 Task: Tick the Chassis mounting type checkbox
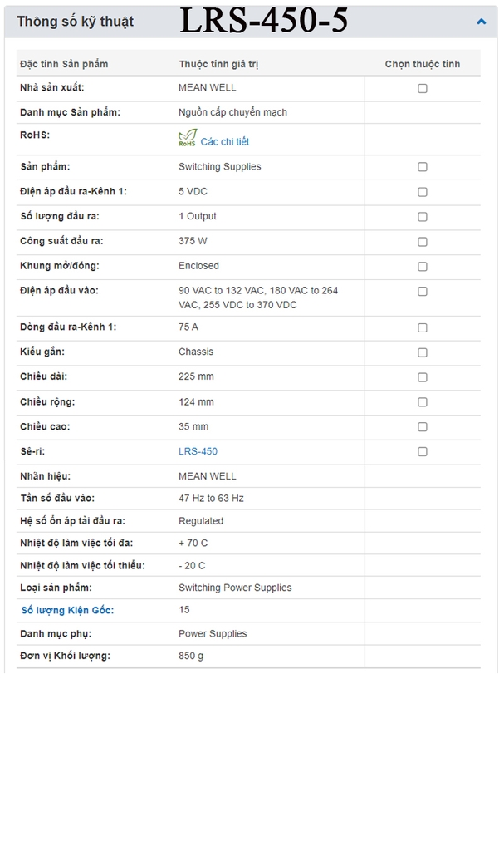point(423,352)
